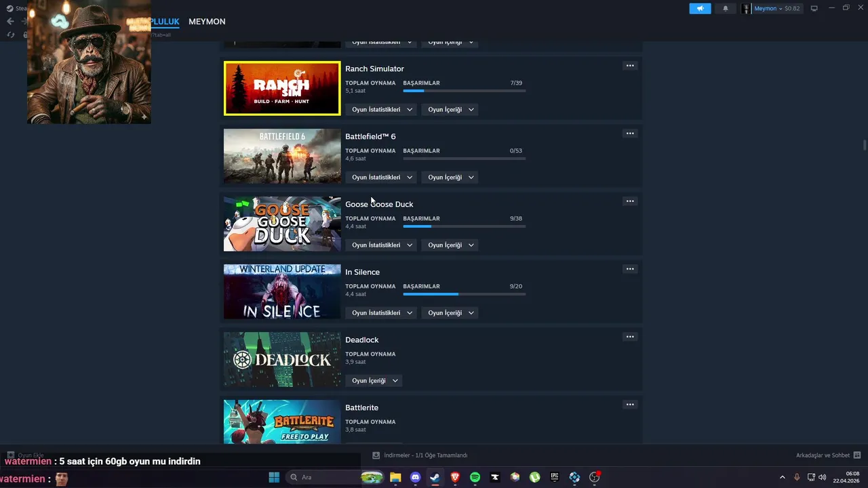Viewport: 868px width, 488px height.
Task: Open Ranch Simulator game thumbnail
Action: point(282,88)
